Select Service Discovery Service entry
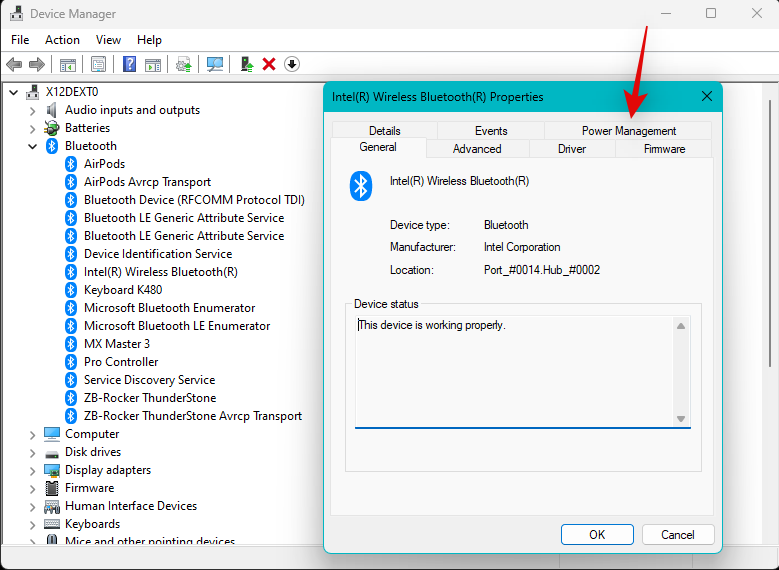This screenshot has height=570, width=779. pos(150,380)
